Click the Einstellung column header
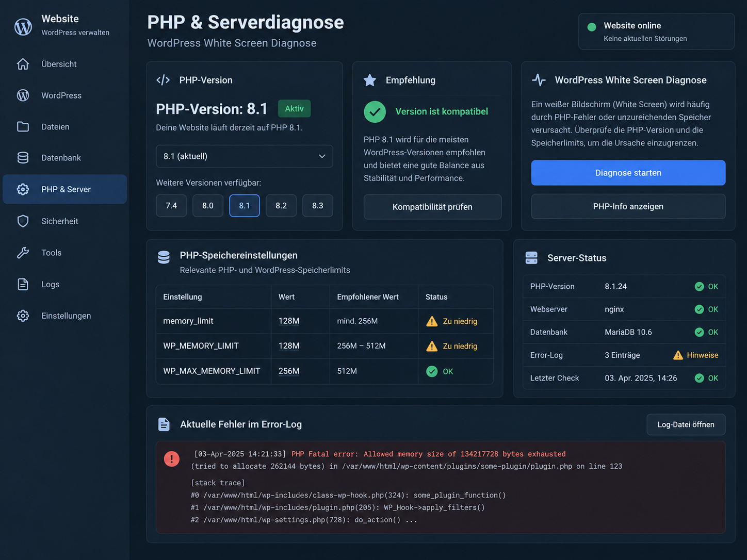This screenshot has height=560, width=747. coord(183,297)
